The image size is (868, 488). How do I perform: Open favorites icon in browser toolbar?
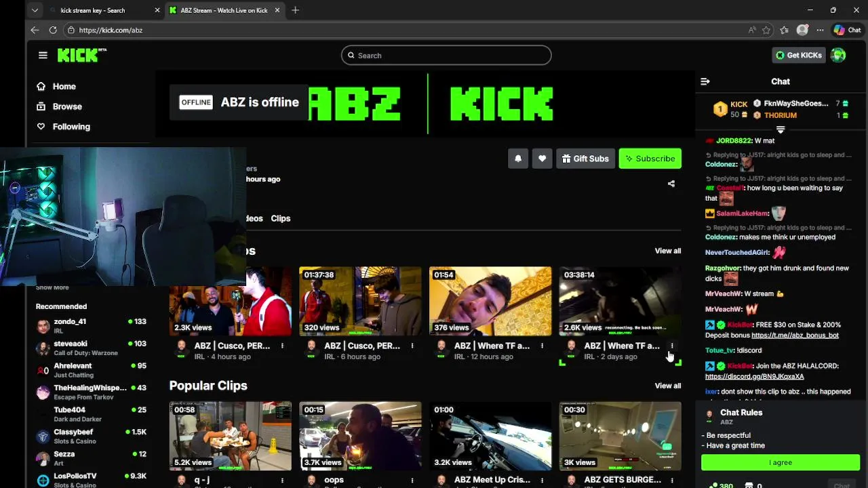pos(785,30)
